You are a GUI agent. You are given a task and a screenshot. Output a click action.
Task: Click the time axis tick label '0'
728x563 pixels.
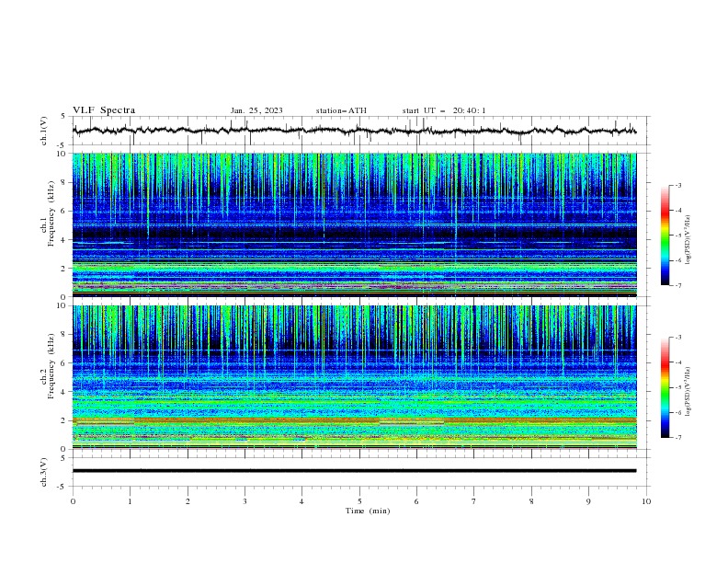(73, 501)
